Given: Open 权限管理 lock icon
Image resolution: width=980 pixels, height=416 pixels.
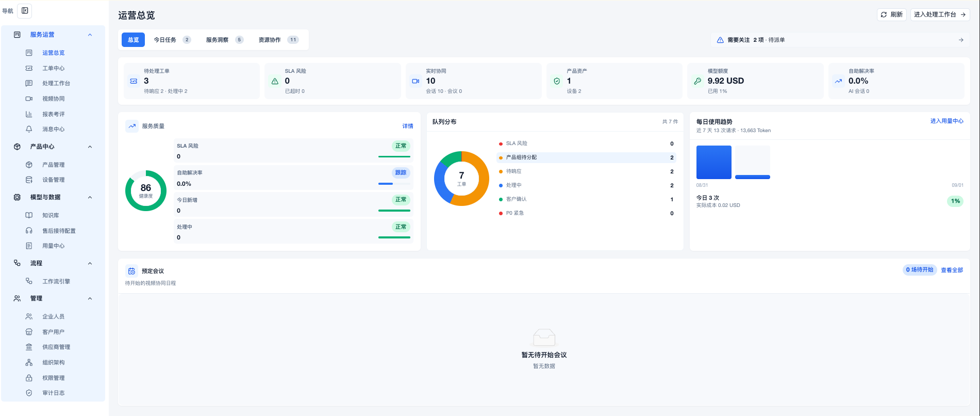Looking at the screenshot, I should pos(29,378).
